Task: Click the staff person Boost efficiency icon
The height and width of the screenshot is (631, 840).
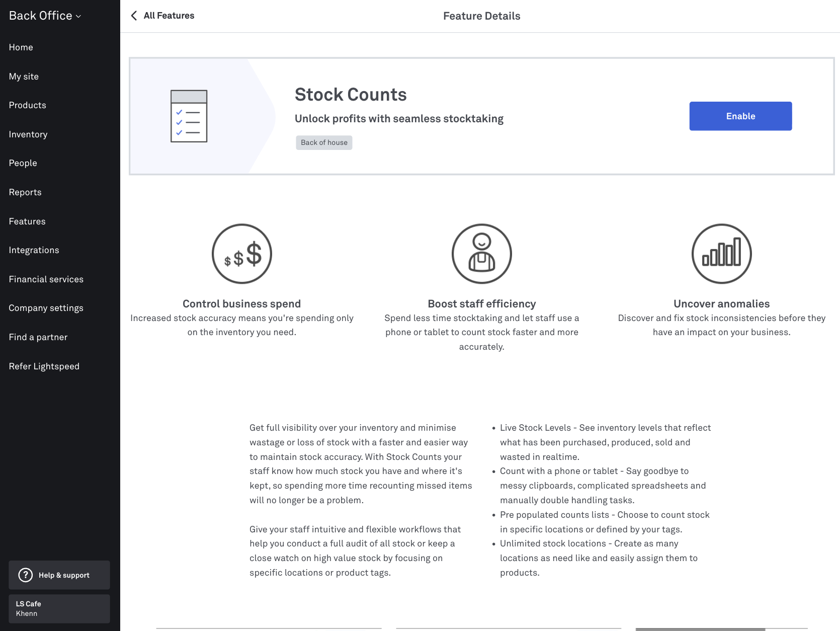Action: 482,254
